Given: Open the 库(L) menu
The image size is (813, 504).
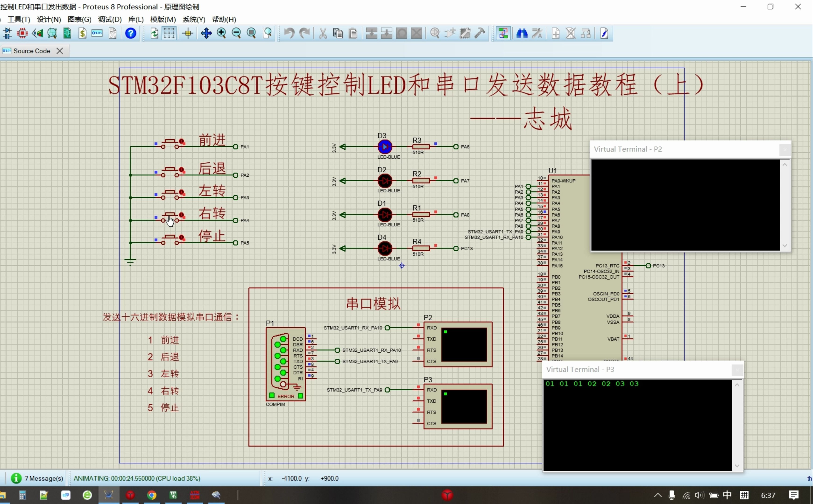Looking at the screenshot, I should (135, 19).
